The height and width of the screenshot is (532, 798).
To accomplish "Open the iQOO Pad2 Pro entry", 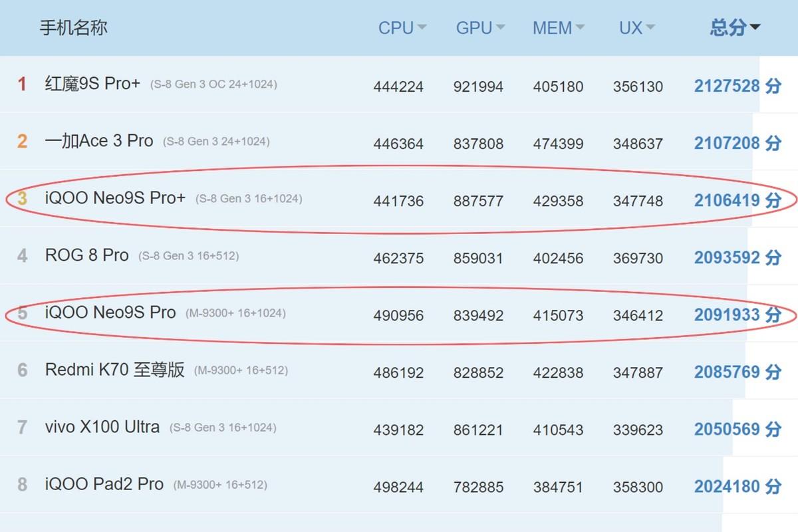I will [x=104, y=484].
